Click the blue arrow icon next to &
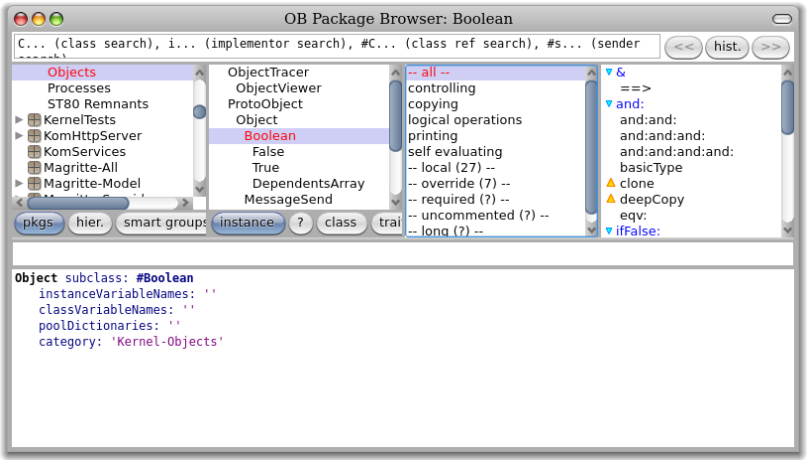The image size is (807, 460). click(609, 72)
